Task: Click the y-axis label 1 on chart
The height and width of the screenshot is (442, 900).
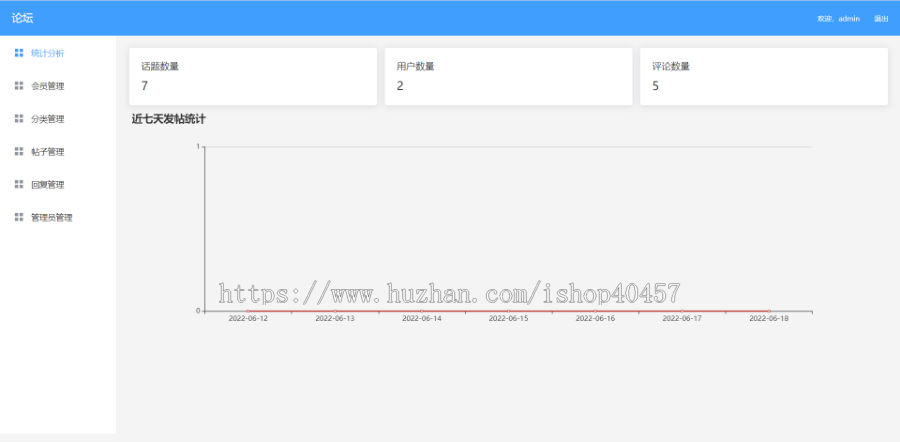Action: pyautogui.click(x=198, y=146)
